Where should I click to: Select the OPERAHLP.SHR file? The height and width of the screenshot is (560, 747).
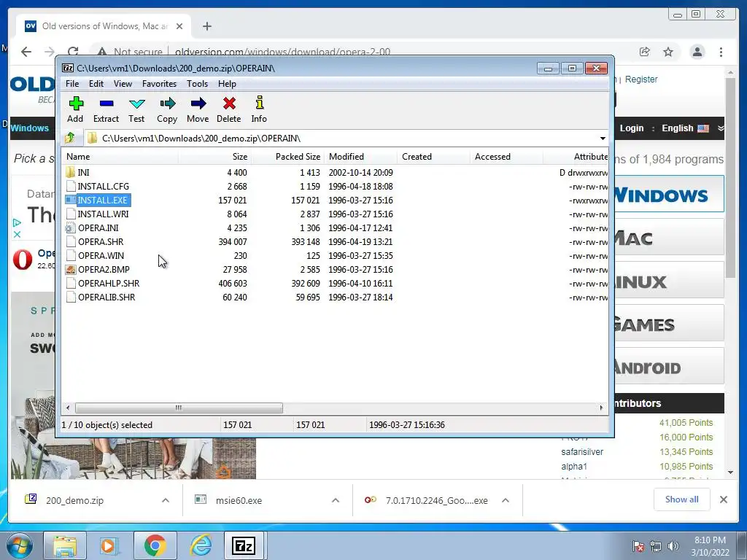click(109, 284)
